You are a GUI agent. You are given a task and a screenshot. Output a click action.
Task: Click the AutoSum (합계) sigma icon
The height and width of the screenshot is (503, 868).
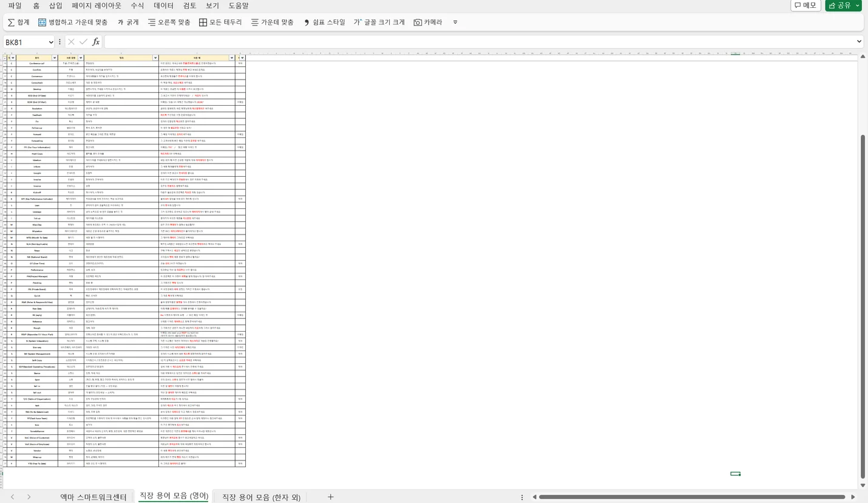coord(11,22)
